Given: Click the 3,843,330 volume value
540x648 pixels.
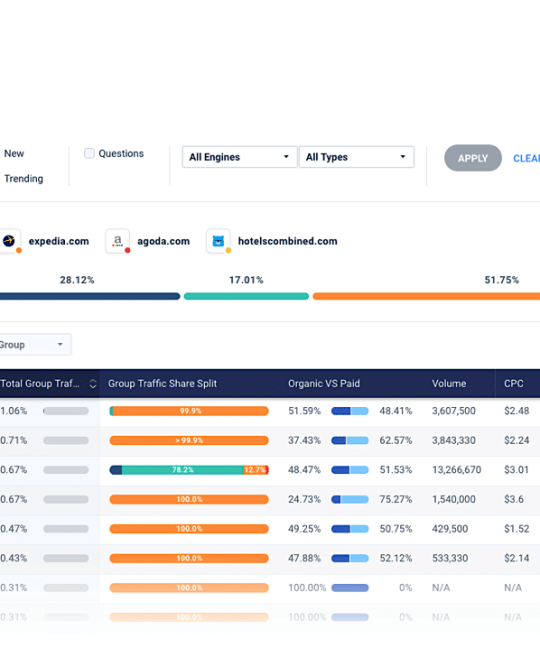Looking at the screenshot, I should pos(454,441).
